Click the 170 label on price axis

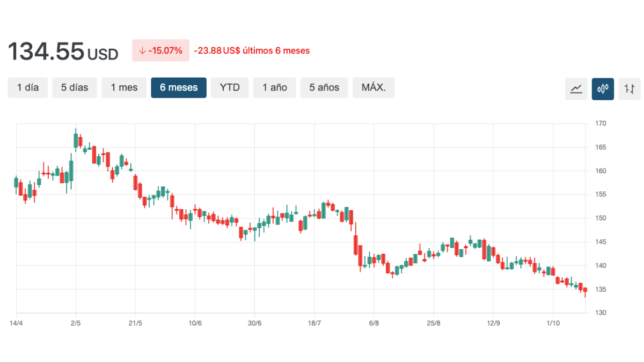pos(601,124)
